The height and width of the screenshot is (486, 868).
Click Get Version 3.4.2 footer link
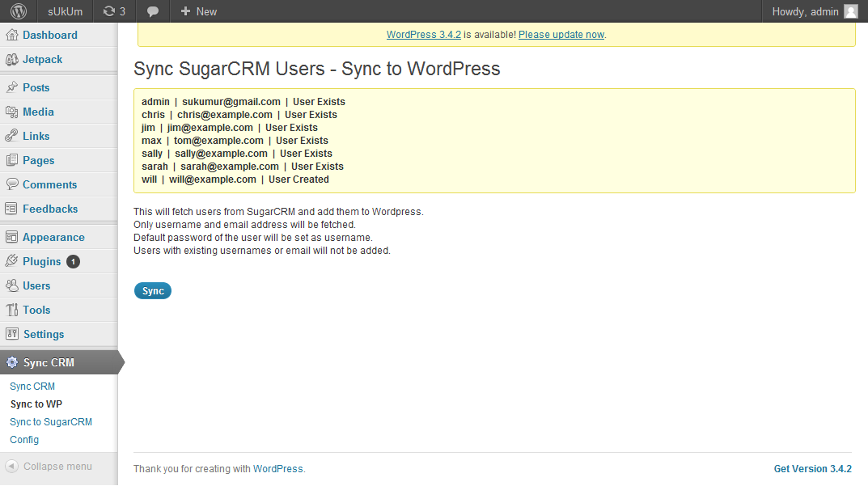coord(813,469)
